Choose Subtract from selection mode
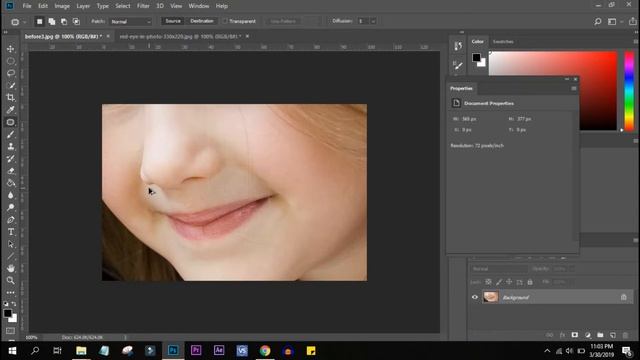 (x=64, y=22)
